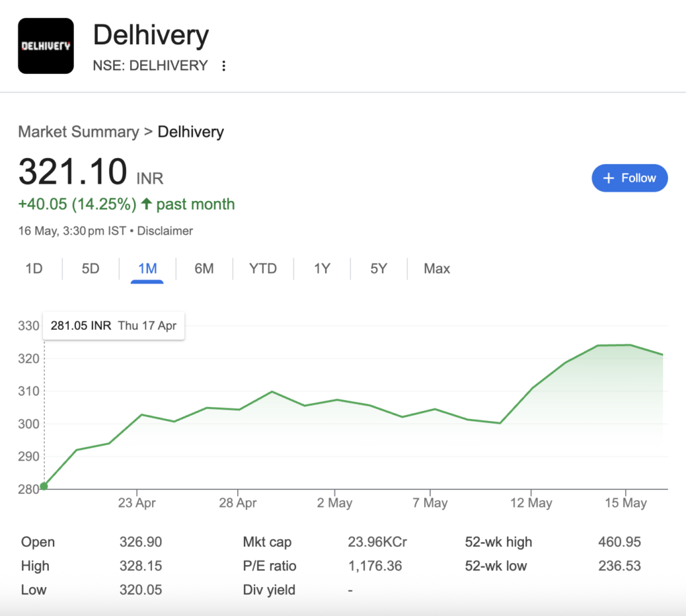The height and width of the screenshot is (616, 686).
Task: Click the 52-wk high value 460.95
Action: point(620,542)
